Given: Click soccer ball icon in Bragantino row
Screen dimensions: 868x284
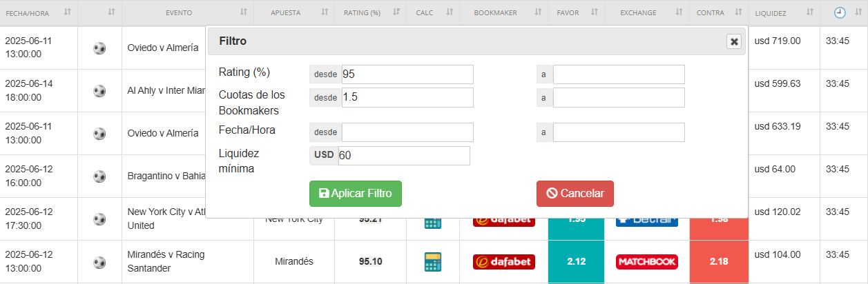Looking at the screenshot, I should 99,176.
